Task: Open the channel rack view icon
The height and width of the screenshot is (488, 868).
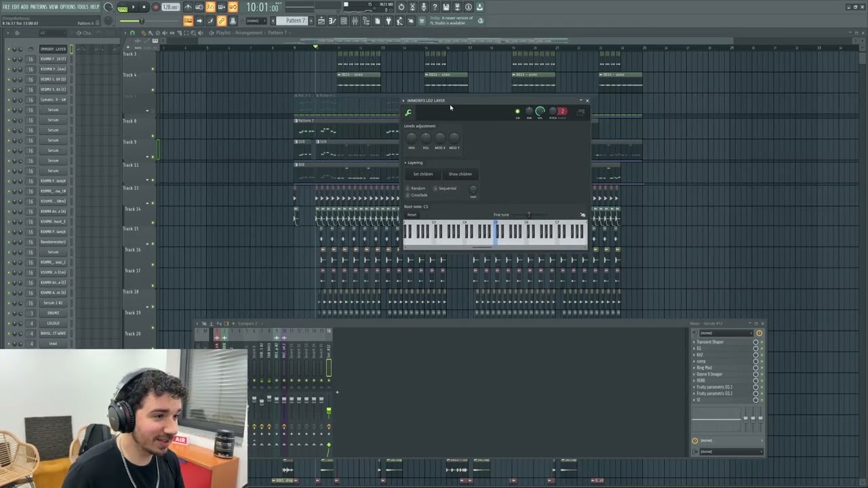Action: pos(344,21)
